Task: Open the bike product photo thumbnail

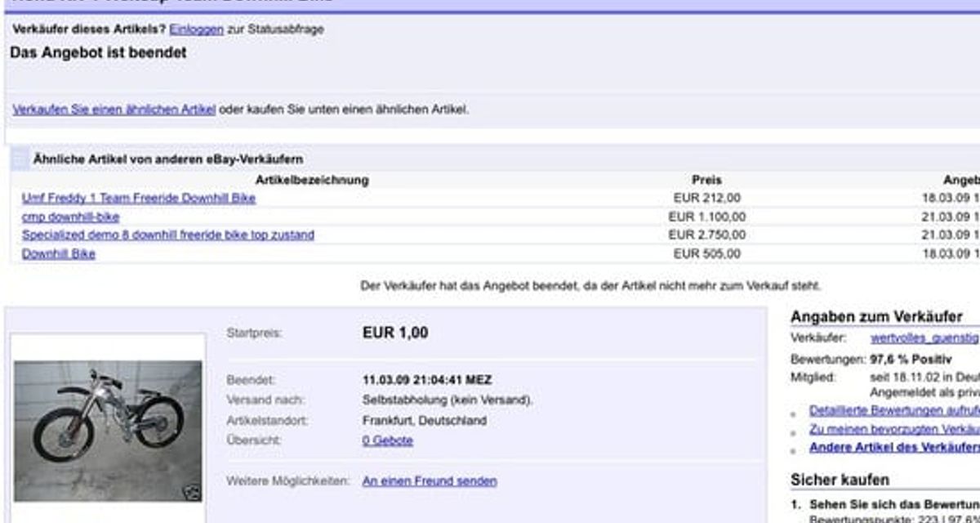Action: (108, 431)
